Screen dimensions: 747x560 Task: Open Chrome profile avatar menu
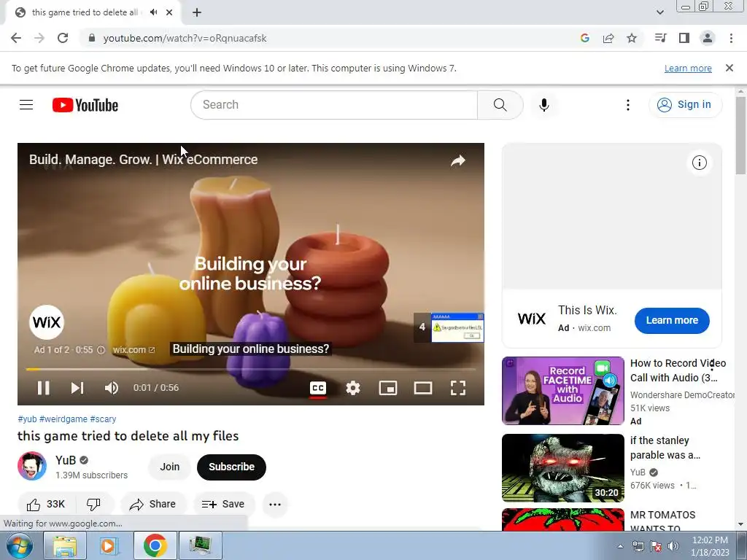[708, 38]
